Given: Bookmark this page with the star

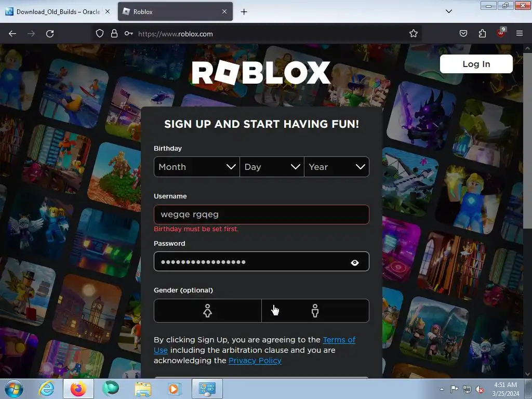Looking at the screenshot, I should [413, 33].
